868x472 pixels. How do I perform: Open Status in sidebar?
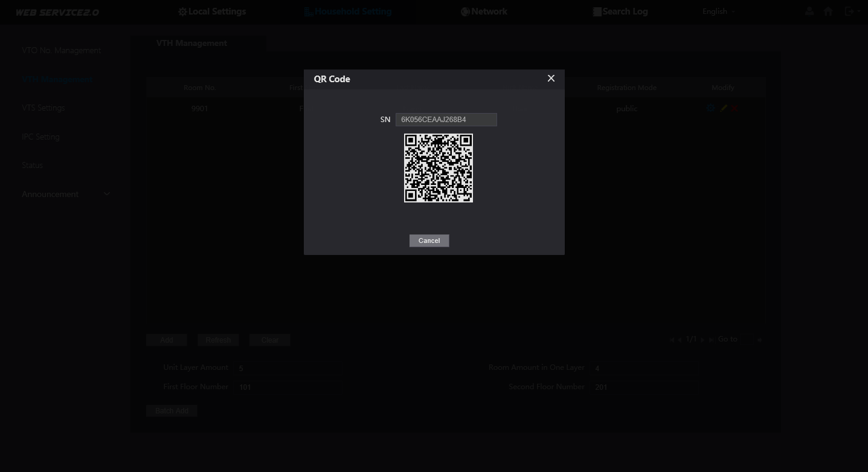coord(32,165)
